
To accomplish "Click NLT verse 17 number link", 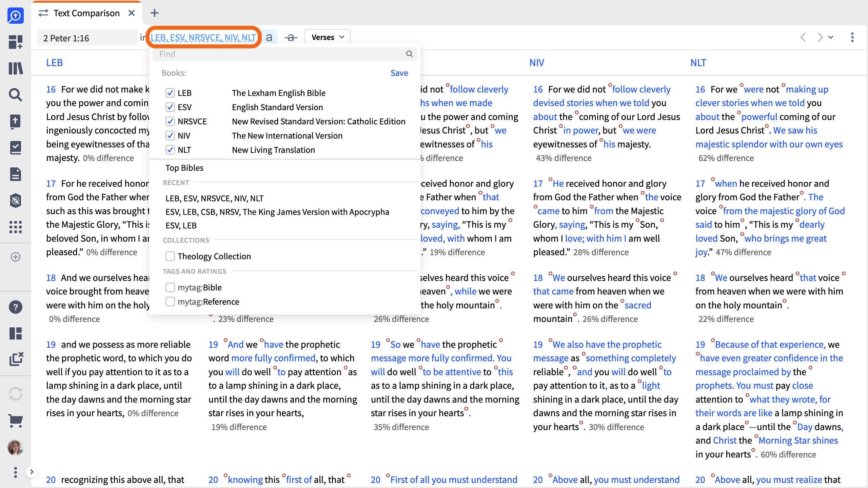I will [700, 184].
